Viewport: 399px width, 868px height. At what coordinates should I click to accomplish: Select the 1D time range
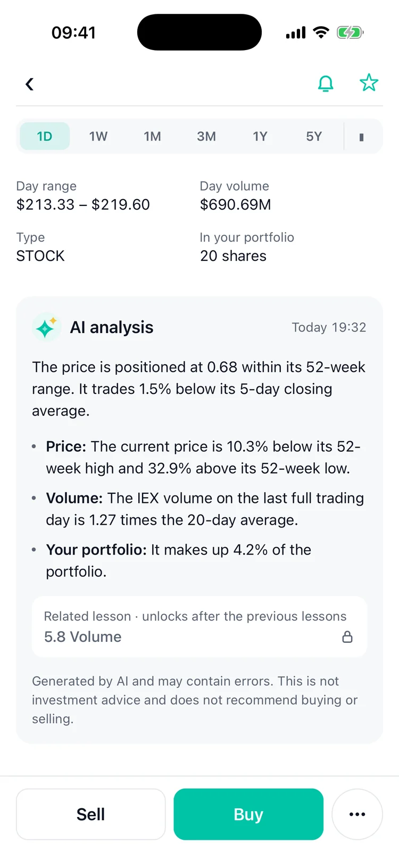[x=45, y=136]
